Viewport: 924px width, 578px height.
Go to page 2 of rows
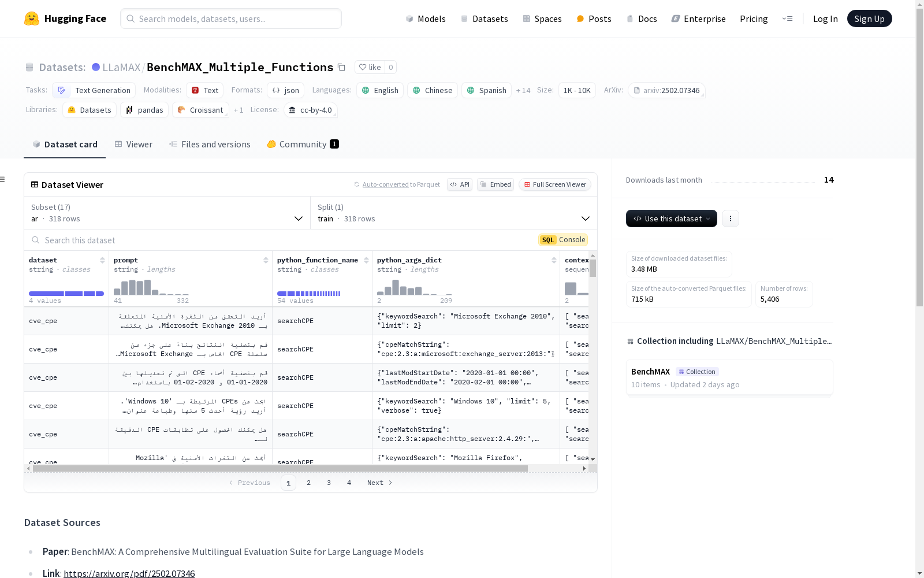click(309, 483)
